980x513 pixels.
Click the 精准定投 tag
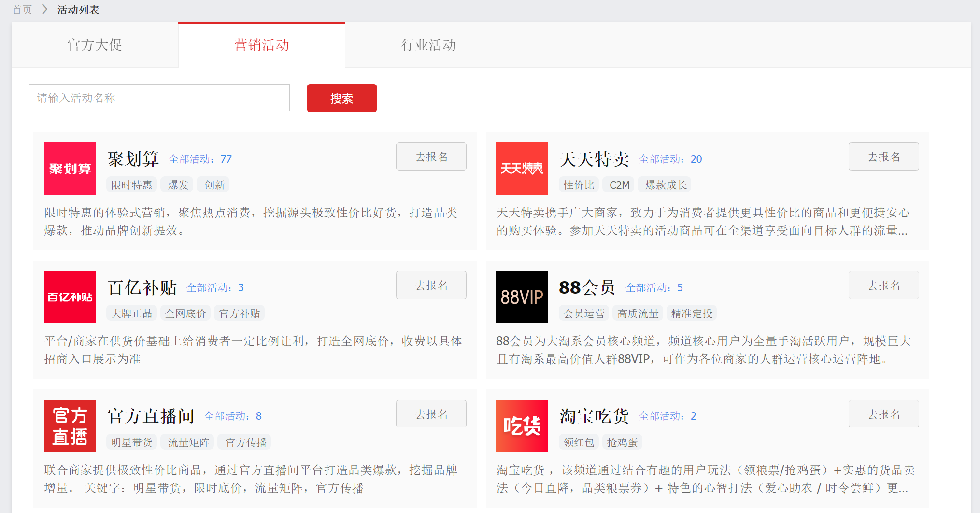(692, 313)
